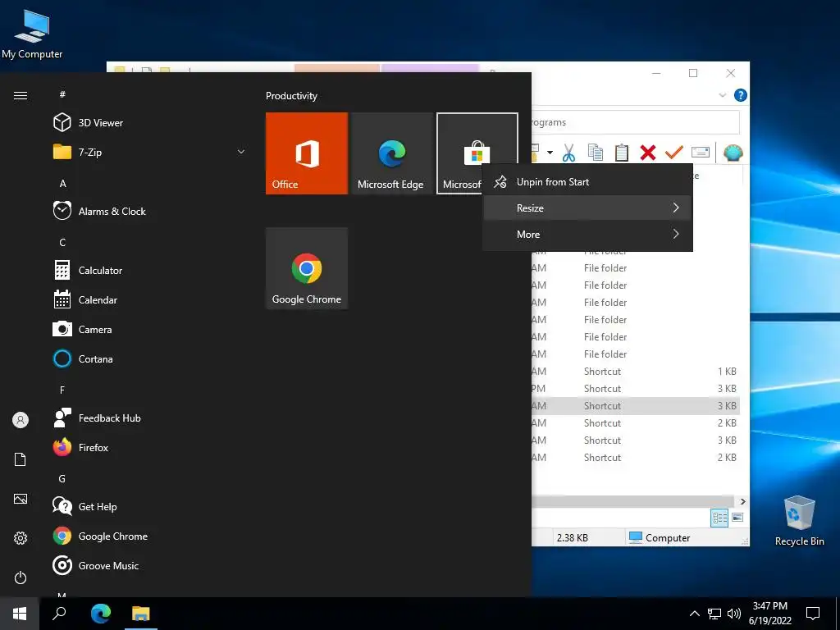
Task: Open Documents from the Start sidebar
Action: (x=21, y=459)
